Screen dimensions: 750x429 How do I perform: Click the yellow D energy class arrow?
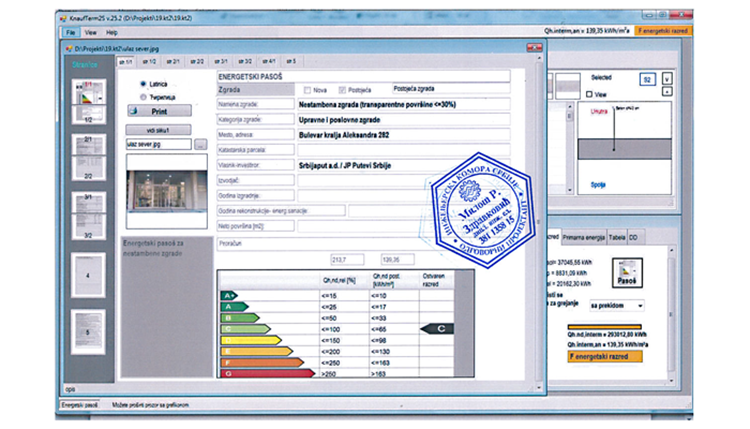pyautogui.click(x=251, y=340)
